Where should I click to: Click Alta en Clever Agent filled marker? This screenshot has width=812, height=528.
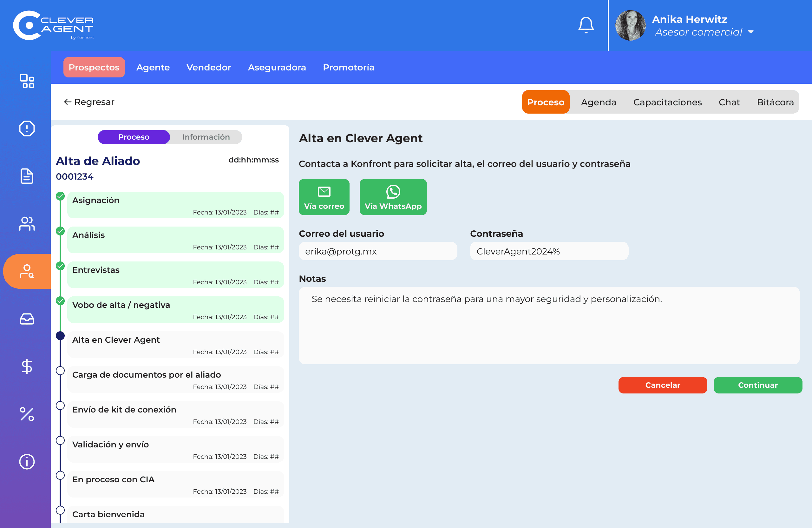click(x=60, y=336)
